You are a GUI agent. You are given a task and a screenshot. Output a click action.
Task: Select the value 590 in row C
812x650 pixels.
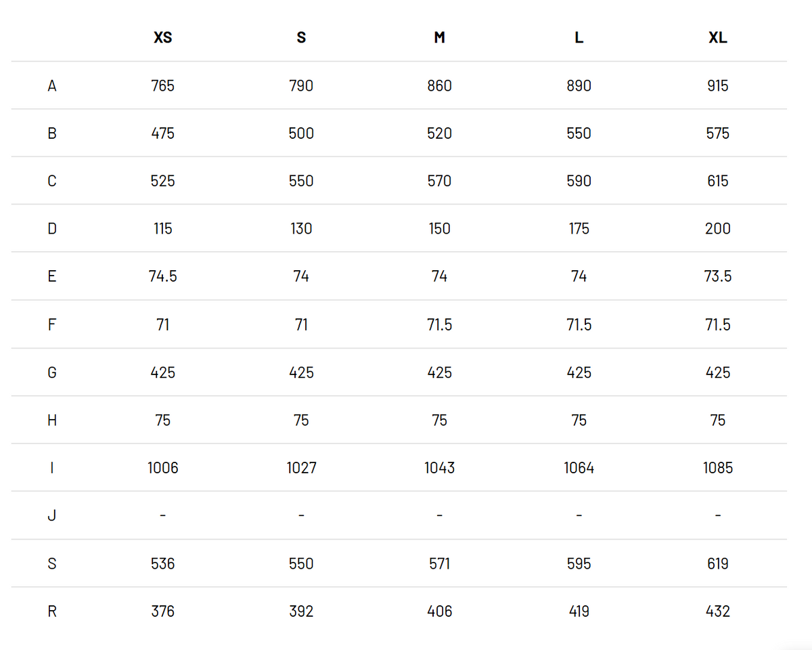(579, 181)
